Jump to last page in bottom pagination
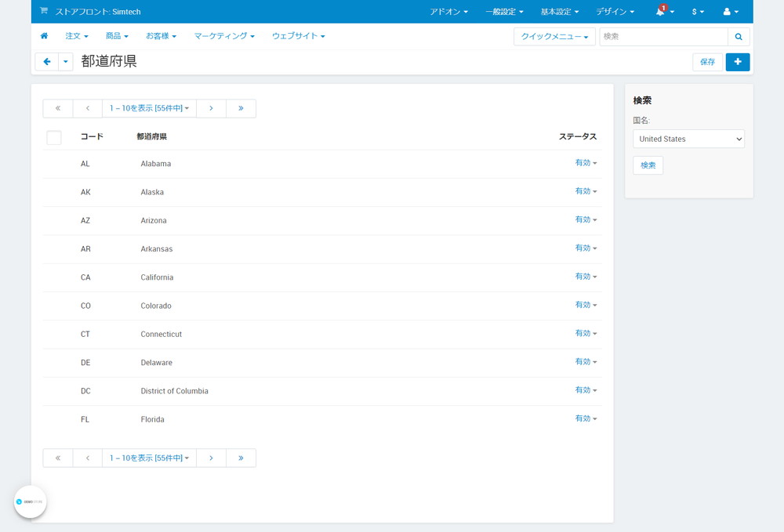 [x=241, y=458]
